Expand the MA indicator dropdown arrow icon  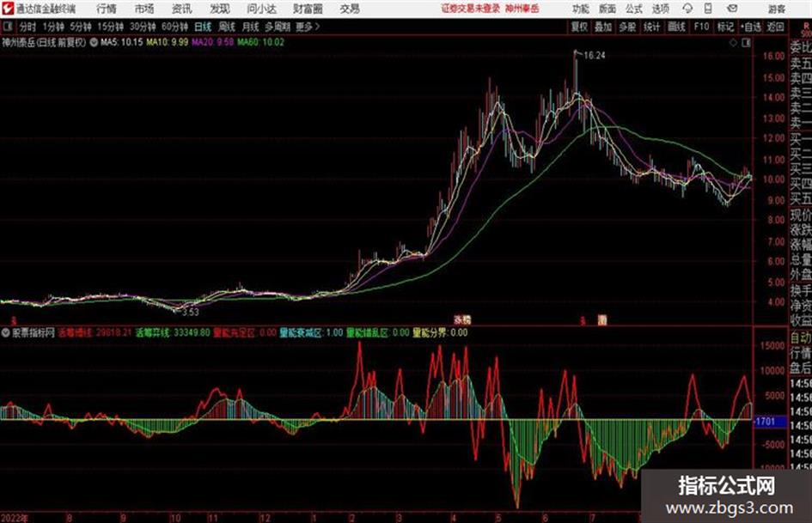click(94, 42)
